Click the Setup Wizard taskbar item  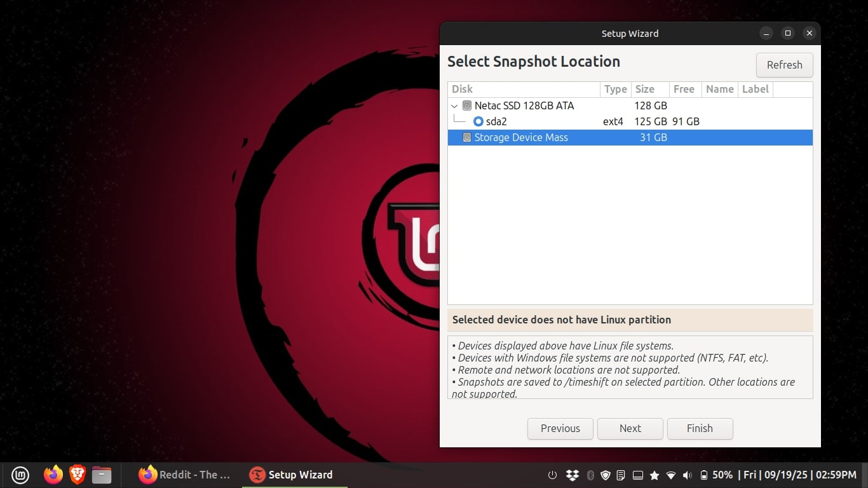pyautogui.click(x=292, y=475)
